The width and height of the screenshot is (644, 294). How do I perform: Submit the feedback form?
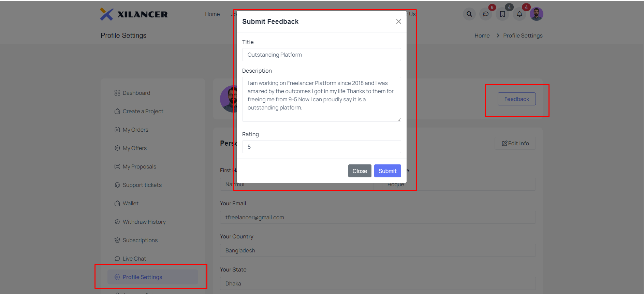[x=387, y=171]
